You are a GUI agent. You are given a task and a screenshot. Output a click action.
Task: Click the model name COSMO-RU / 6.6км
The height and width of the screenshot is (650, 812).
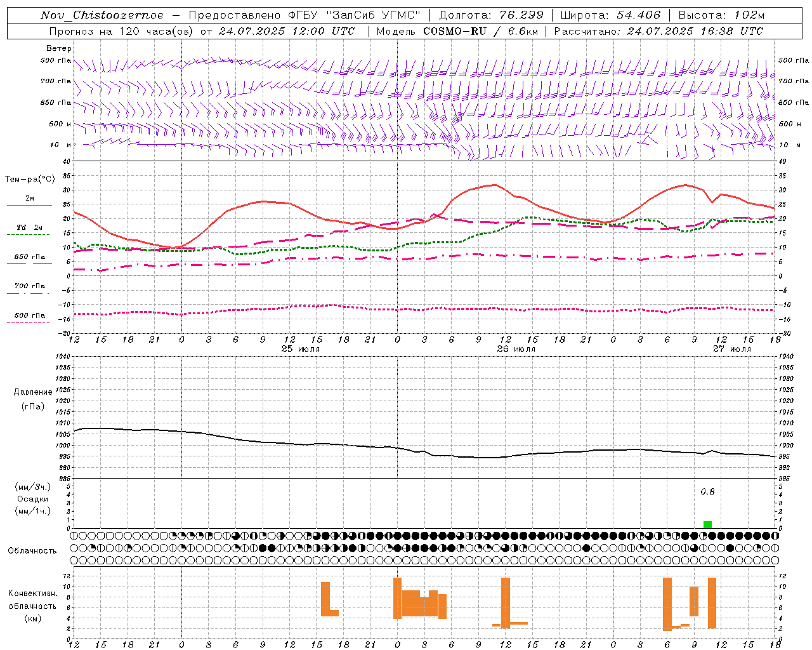(482, 31)
